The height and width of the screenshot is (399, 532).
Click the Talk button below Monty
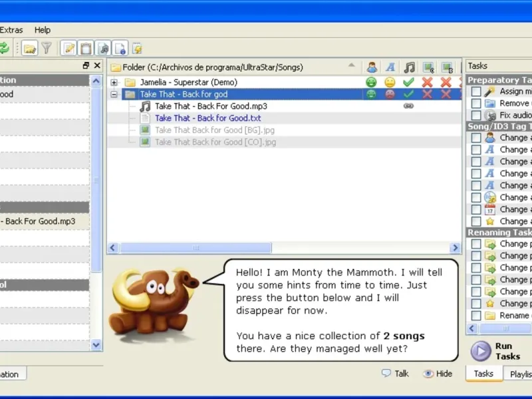395,374
